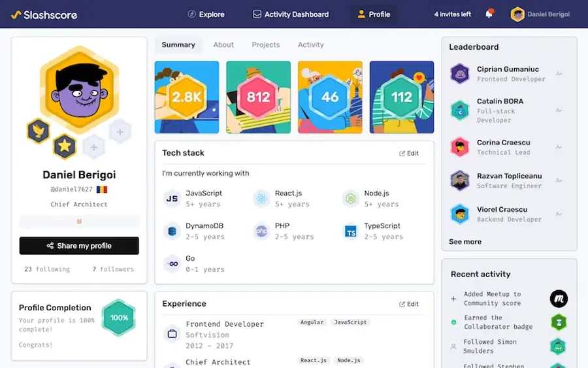Click the 100% profile completion hexagon

tap(119, 318)
